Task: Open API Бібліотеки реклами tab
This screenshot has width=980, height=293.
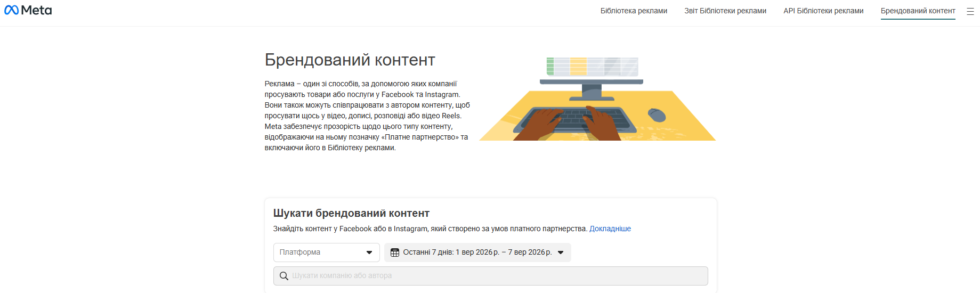Action: pyautogui.click(x=823, y=11)
